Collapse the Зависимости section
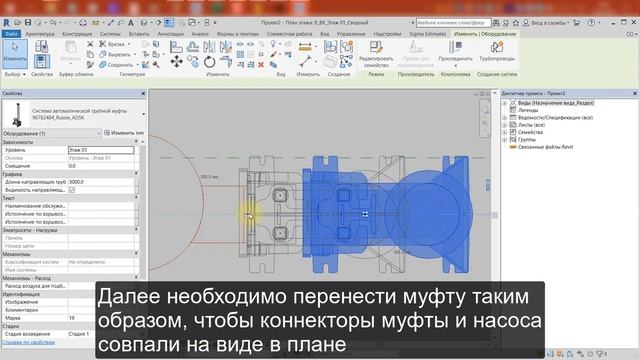 [x=136, y=142]
